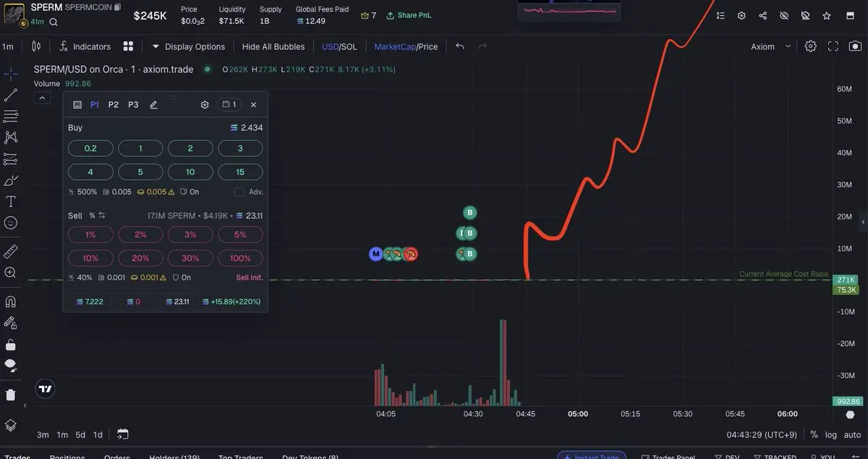
Task: Select preset P3 tab
Action: [x=133, y=105]
